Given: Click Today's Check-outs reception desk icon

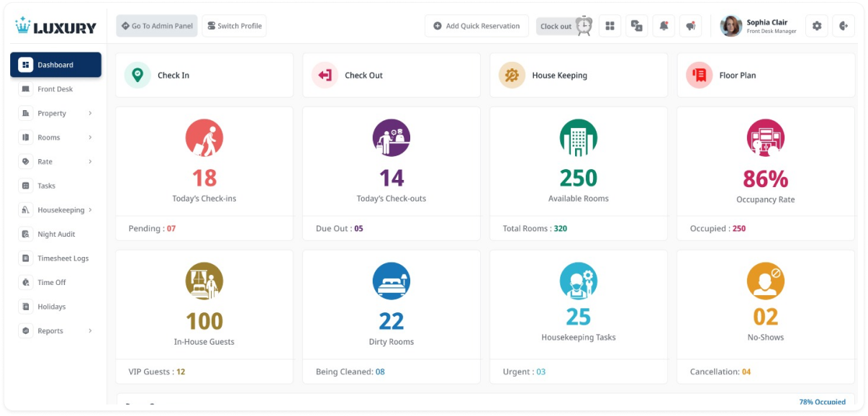Looking at the screenshot, I should point(392,137).
